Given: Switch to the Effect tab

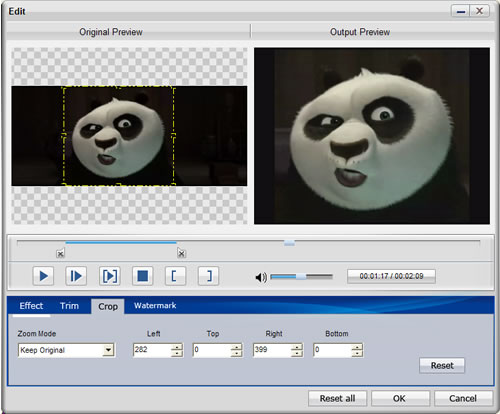Looking at the screenshot, I should tap(31, 306).
